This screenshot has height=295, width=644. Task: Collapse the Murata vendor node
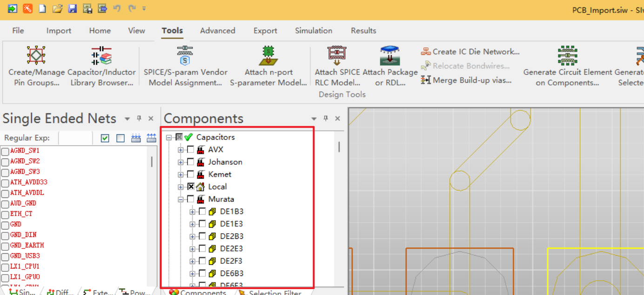click(181, 199)
